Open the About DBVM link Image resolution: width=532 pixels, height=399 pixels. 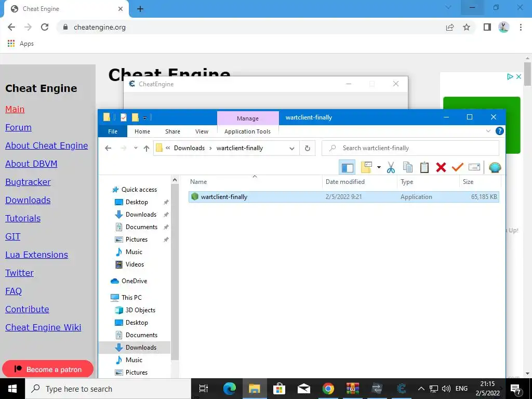point(31,164)
